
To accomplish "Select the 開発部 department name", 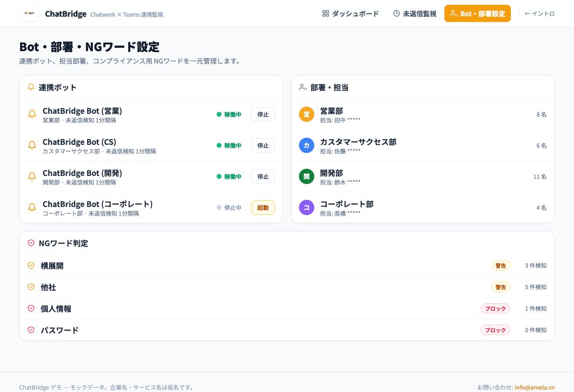I will click(x=331, y=173).
